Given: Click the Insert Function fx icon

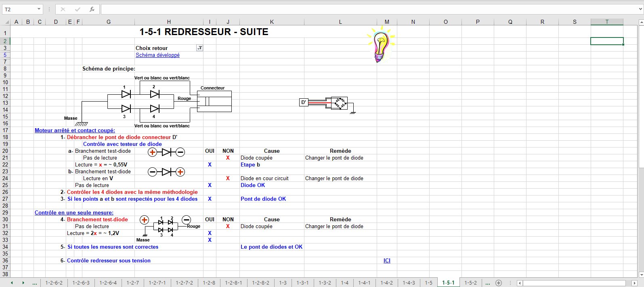Looking at the screenshot, I should click(92, 9).
